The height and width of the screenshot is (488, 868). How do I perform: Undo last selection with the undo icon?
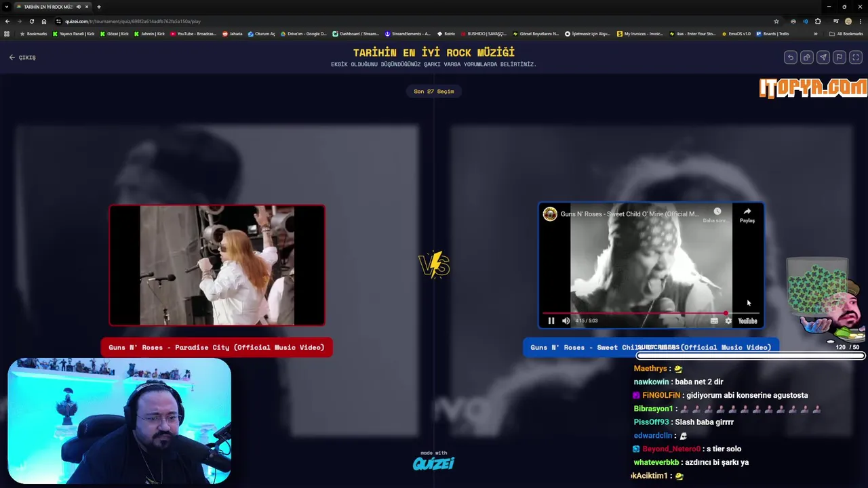[x=790, y=58]
